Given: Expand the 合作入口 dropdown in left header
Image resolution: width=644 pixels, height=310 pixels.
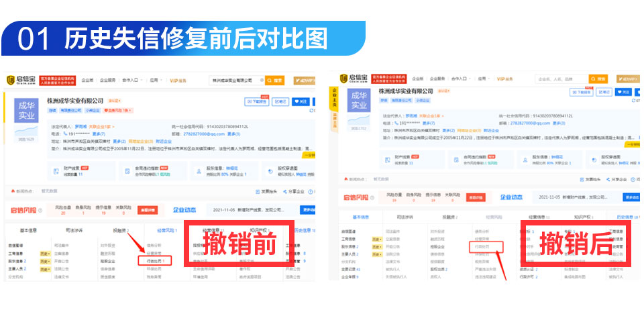Looking at the screenshot, I should click(131, 80).
